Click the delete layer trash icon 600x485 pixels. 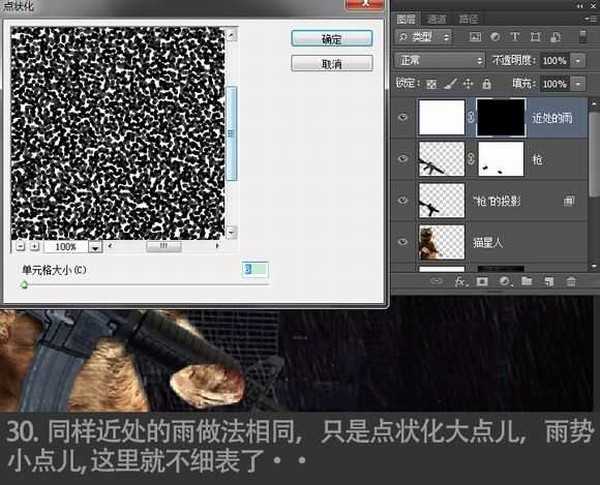[571, 282]
